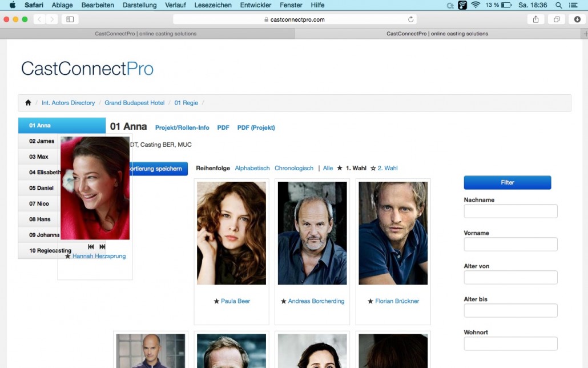
Task: Open the Lesezeichen menu
Action: [212, 5]
